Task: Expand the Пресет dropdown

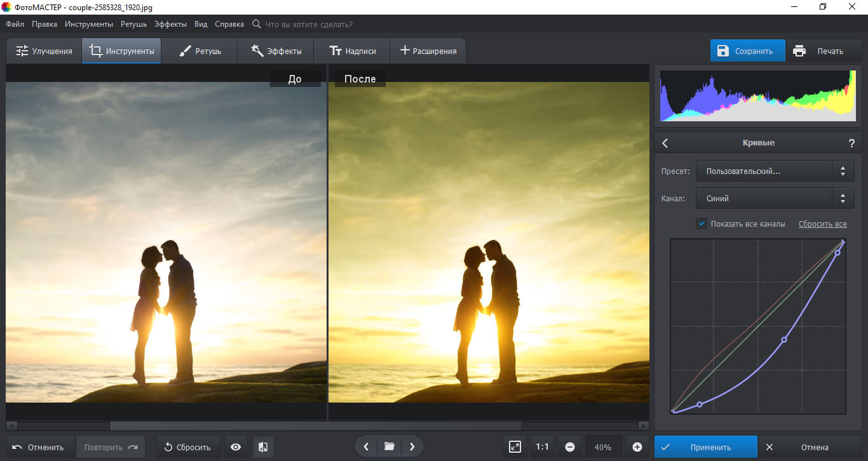Action: [x=775, y=171]
